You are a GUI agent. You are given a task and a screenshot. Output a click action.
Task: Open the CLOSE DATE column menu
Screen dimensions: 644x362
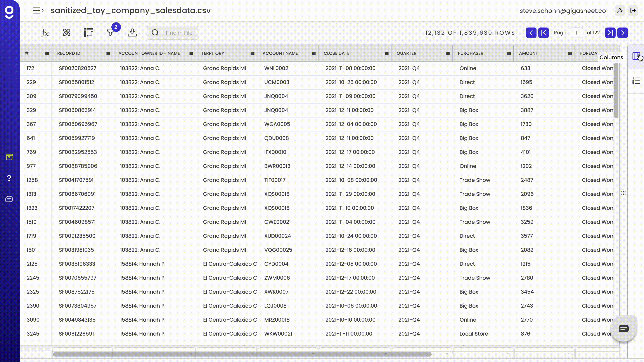click(x=386, y=53)
